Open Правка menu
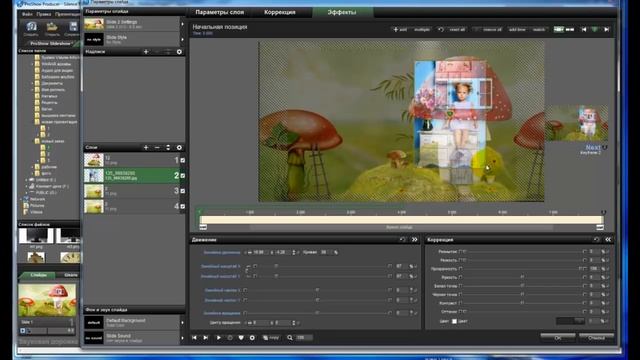The width and height of the screenshot is (640, 360). click(x=44, y=14)
